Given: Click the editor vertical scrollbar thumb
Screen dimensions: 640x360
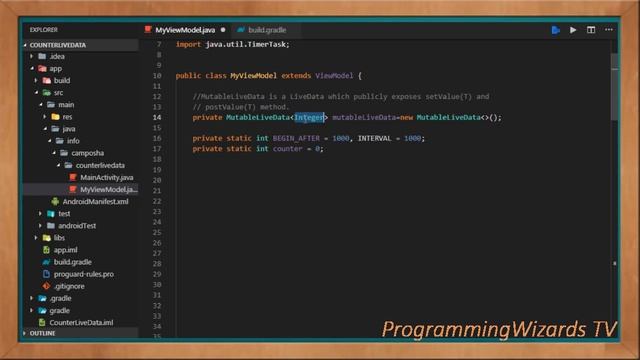Looking at the screenshot, I should [614, 87].
